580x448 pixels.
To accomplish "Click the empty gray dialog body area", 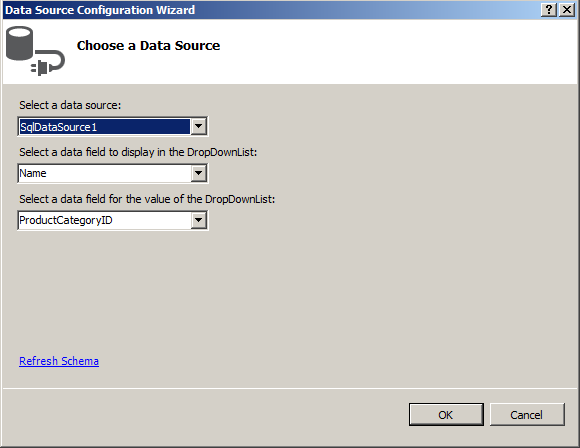I will pos(370,289).
